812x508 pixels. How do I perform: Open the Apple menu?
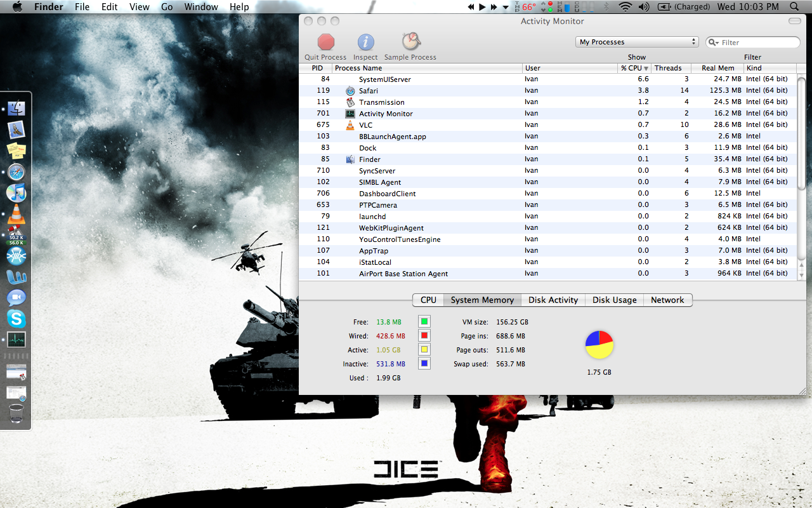[x=17, y=7]
